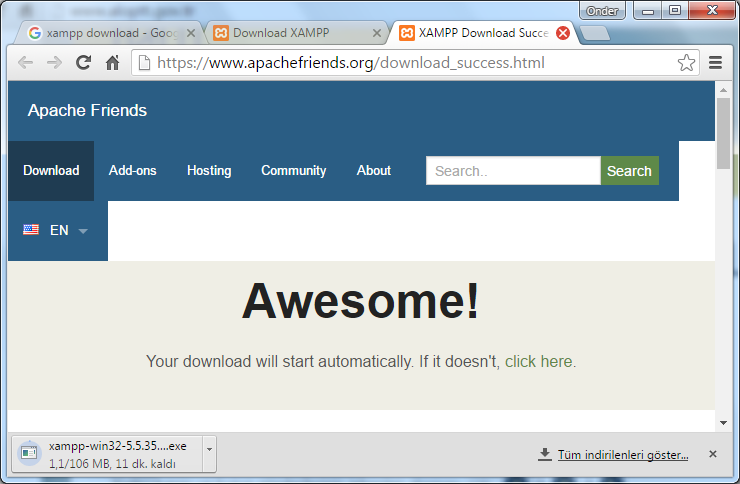
Task: Click the page info icon in address bar
Action: click(x=144, y=62)
